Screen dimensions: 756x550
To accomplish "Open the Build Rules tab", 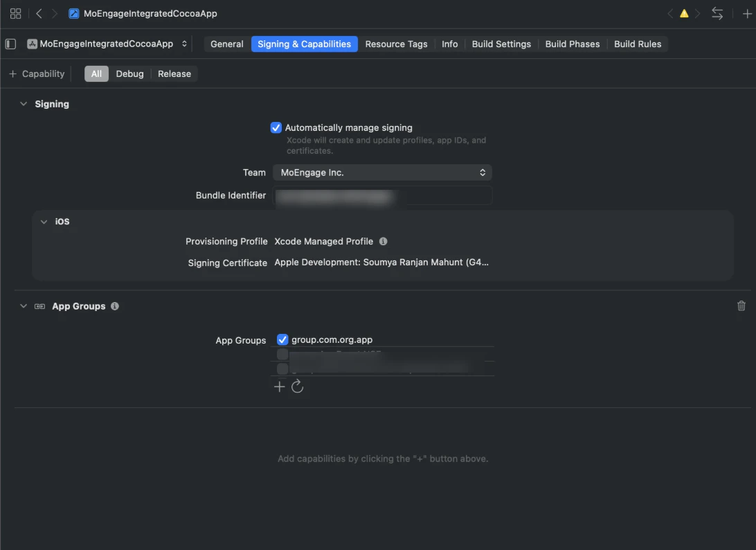I will 638,44.
